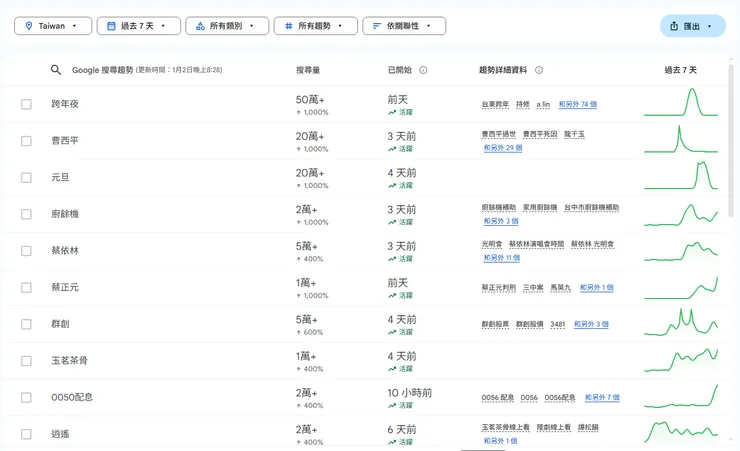
Task: Check the 群創 row checkbox
Action: pyautogui.click(x=26, y=324)
